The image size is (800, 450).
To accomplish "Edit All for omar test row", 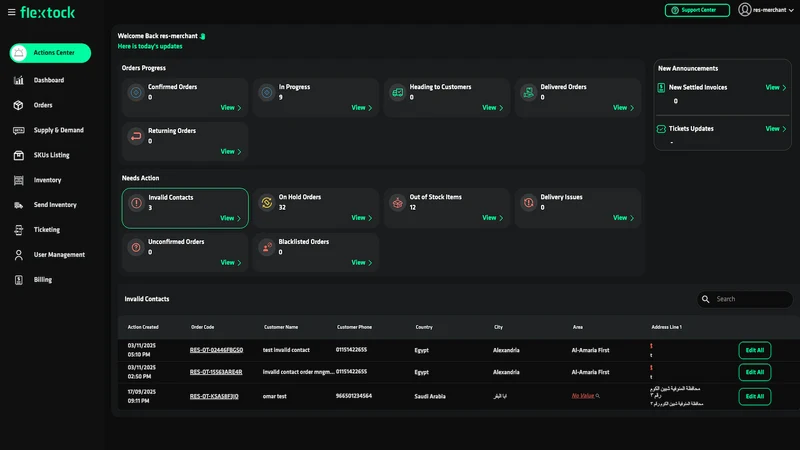I will (x=755, y=396).
